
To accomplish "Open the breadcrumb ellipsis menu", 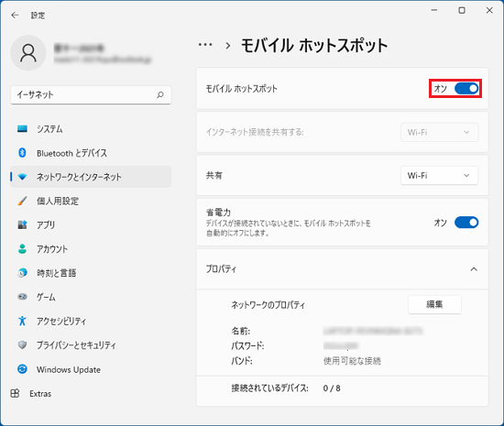I will (x=205, y=45).
